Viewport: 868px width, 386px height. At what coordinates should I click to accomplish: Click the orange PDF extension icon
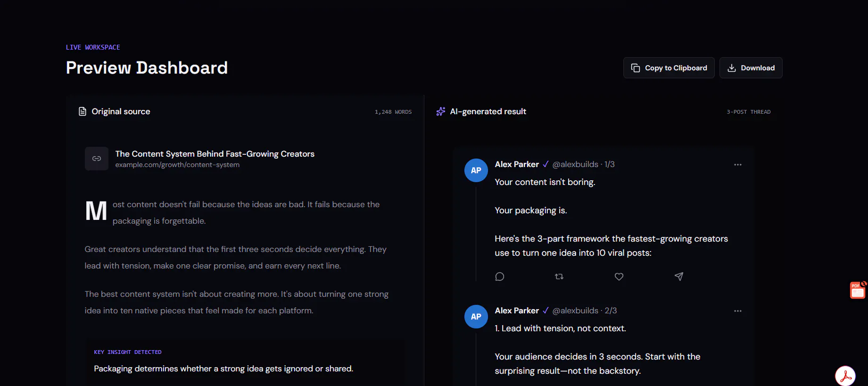coord(858,290)
